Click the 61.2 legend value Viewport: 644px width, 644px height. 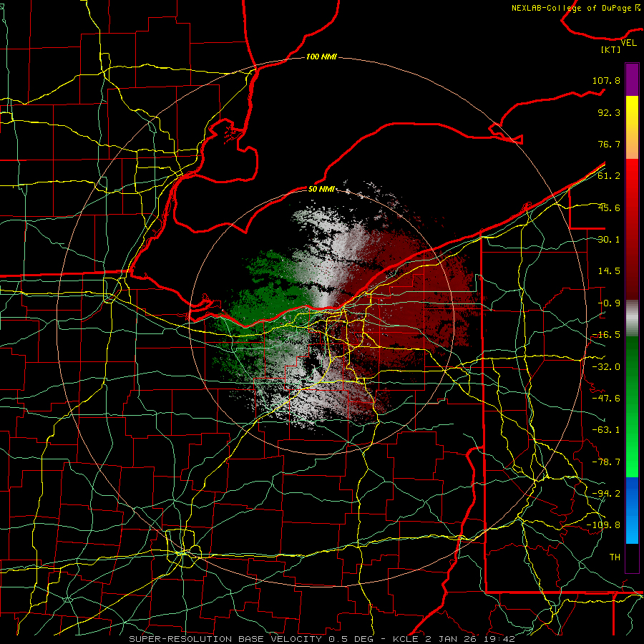[x=609, y=176]
